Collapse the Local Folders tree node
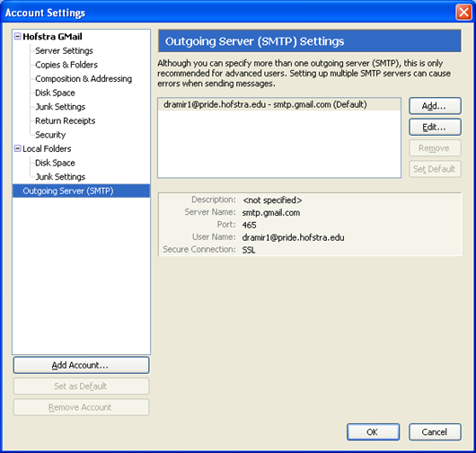The image size is (476, 453). pyautogui.click(x=18, y=148)
